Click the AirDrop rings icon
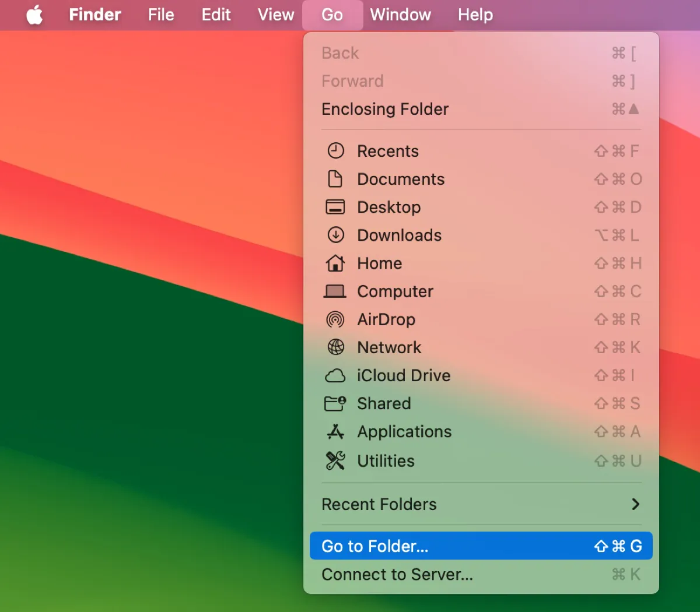The height and width of the screenshot is (612, 700). click(335, 319)
